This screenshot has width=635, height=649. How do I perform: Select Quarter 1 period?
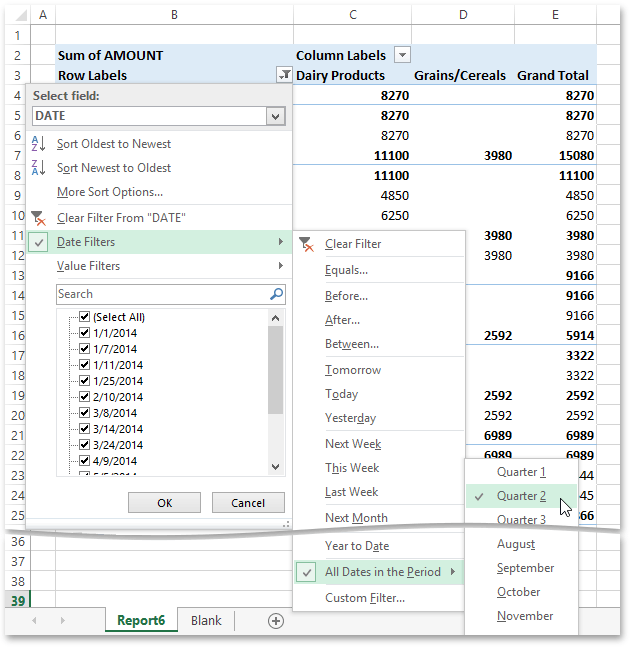(521, 472)
